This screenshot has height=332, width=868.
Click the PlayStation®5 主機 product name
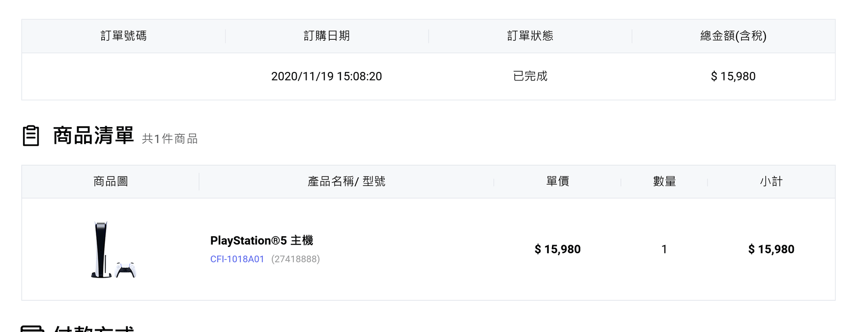(x=261, y=241)
